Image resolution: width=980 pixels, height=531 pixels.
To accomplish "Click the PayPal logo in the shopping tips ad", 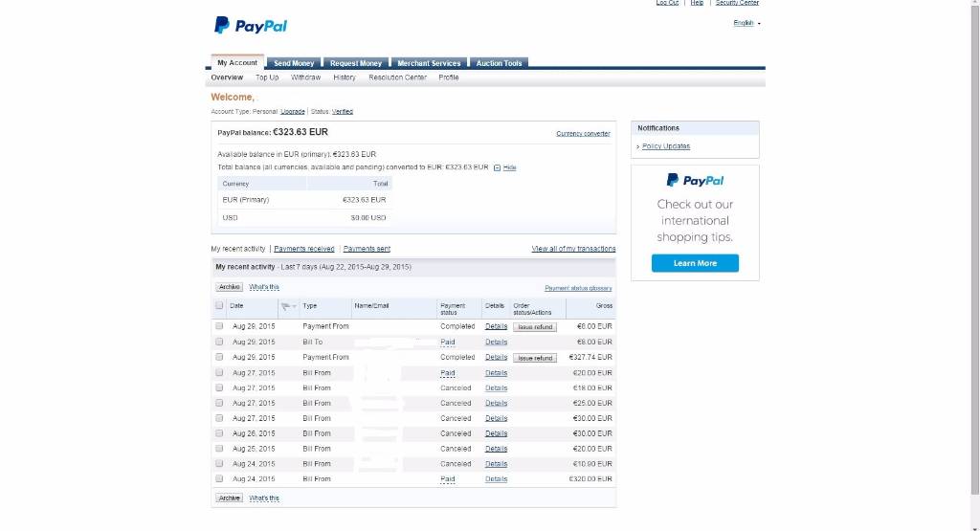I will [695, 181].
